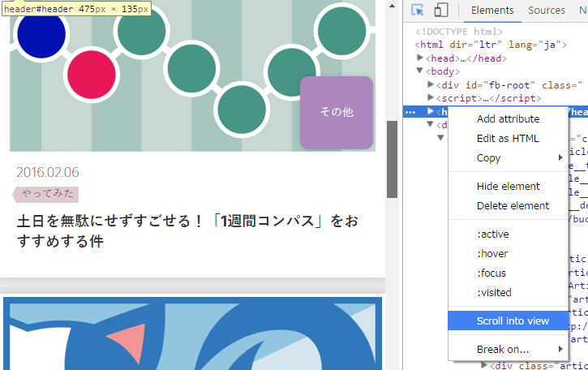Open the 1週間コンパス article title
This screenshot has width=588, height=370.
click(x=187, y=230)
